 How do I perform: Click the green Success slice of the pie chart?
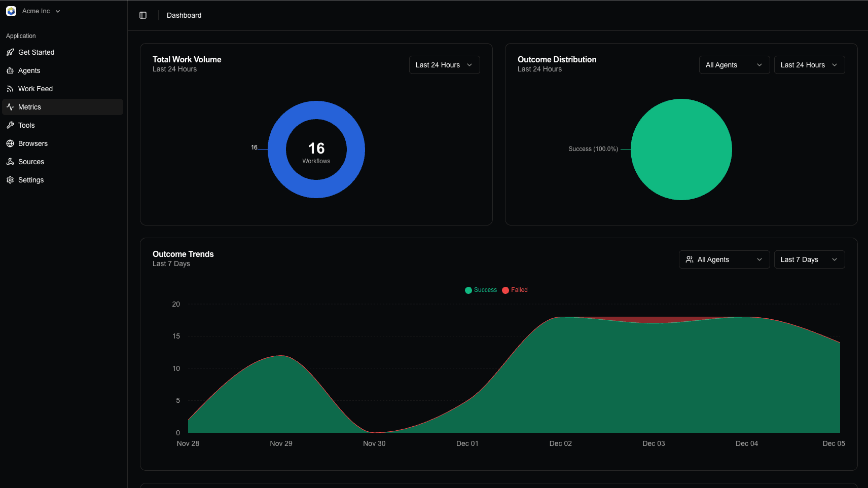[x=681, y=149]
